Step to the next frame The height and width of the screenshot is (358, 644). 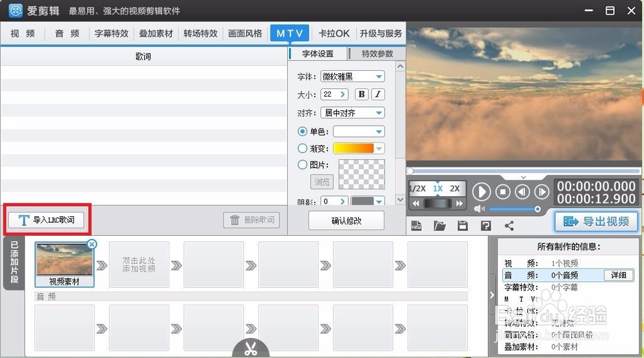(x=542, y=192)
